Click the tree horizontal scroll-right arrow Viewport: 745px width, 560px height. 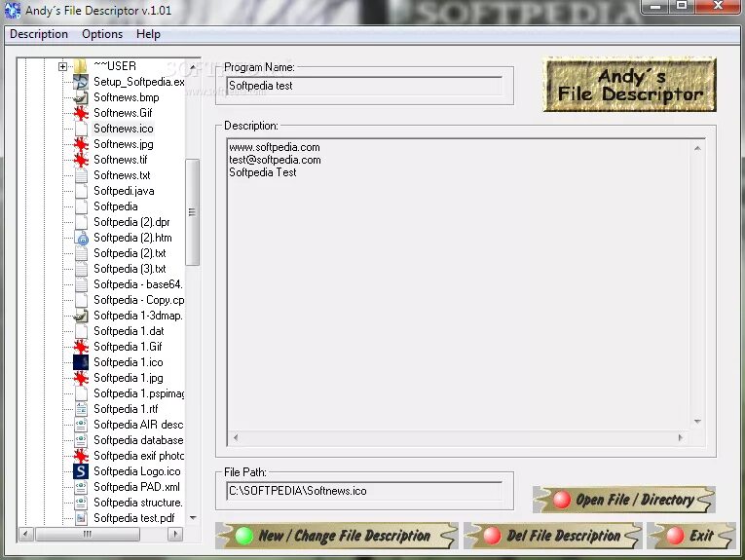coord(175,534)
